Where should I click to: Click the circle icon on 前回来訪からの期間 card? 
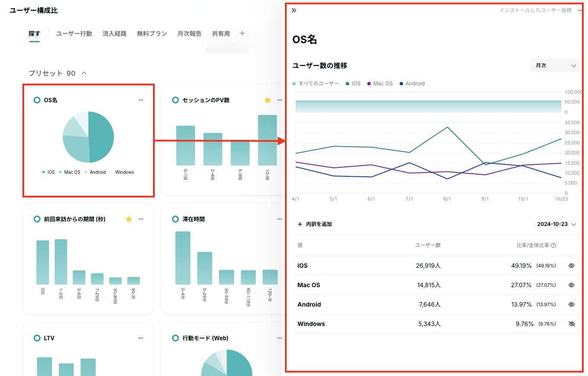click(x=37, y=219)
